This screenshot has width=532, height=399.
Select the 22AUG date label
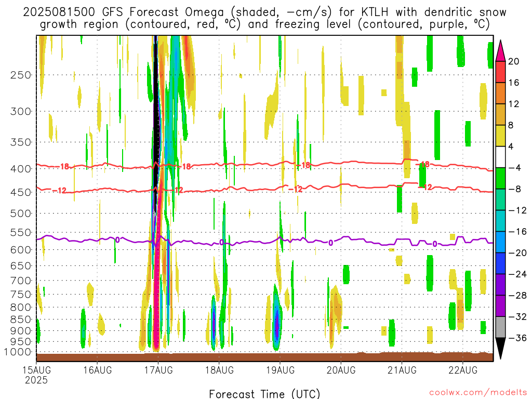463,369
